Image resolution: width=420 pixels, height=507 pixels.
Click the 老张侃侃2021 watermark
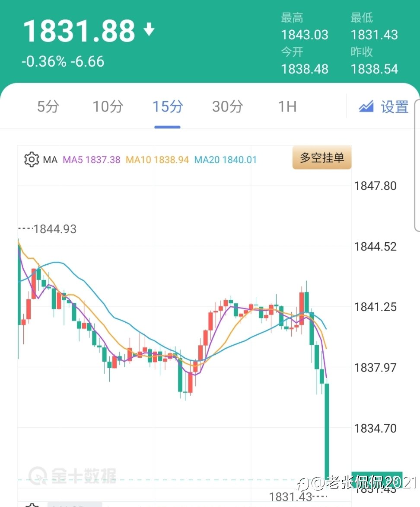[x=357, y=482]
